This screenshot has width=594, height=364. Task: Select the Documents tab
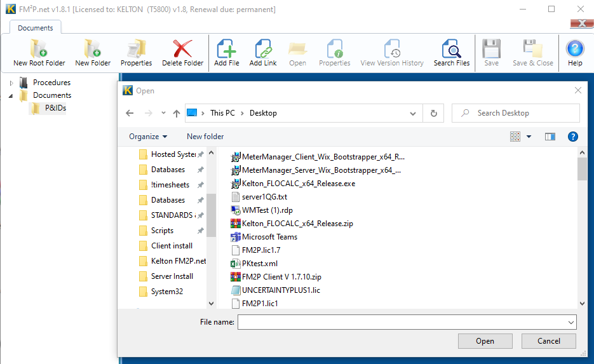35,28
